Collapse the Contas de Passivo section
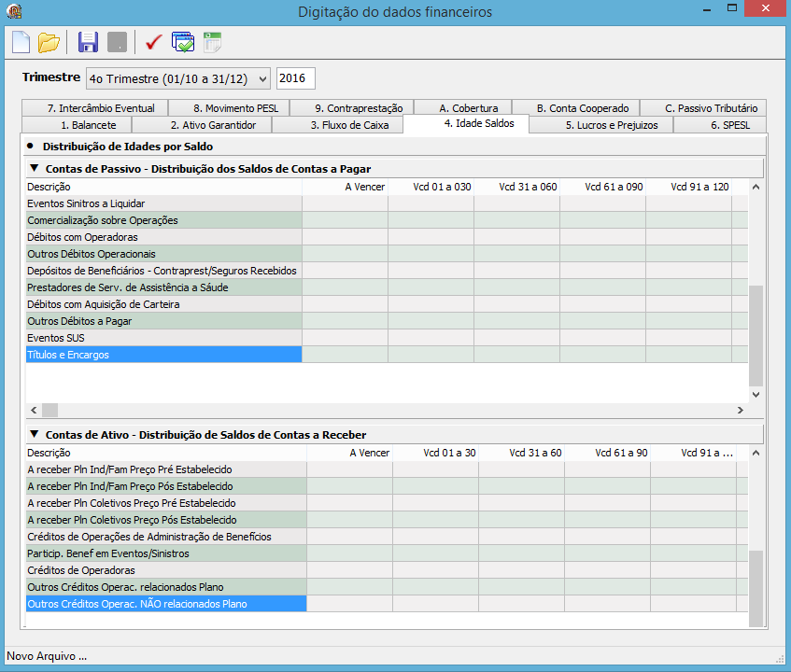Image resolution: width=791 pixels, height=672 pixels. pos(35,168)
